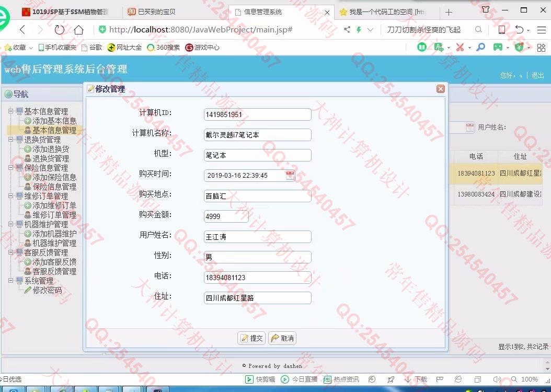Click the browser forward arrow
The image size is (551, 392).
[x=40, y=30]
